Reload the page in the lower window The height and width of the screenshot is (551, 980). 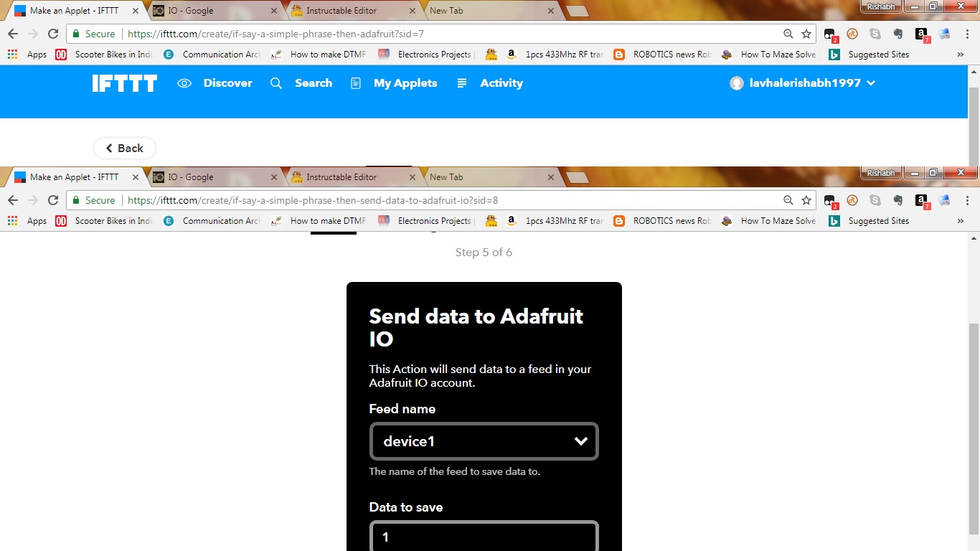coord(52,200)
